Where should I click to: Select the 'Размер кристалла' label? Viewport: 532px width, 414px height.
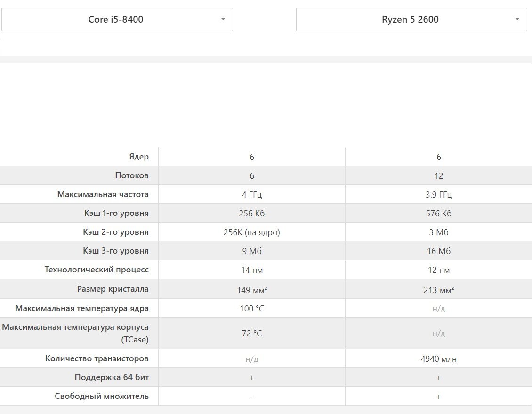pyautogui.click(x=113, y=289)
